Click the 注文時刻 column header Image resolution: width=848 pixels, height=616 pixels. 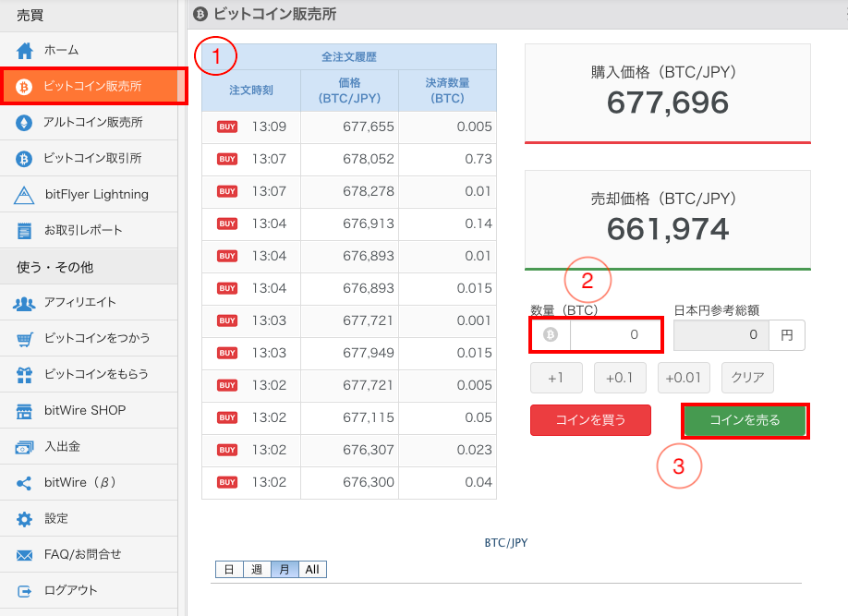tap(251, 91)
